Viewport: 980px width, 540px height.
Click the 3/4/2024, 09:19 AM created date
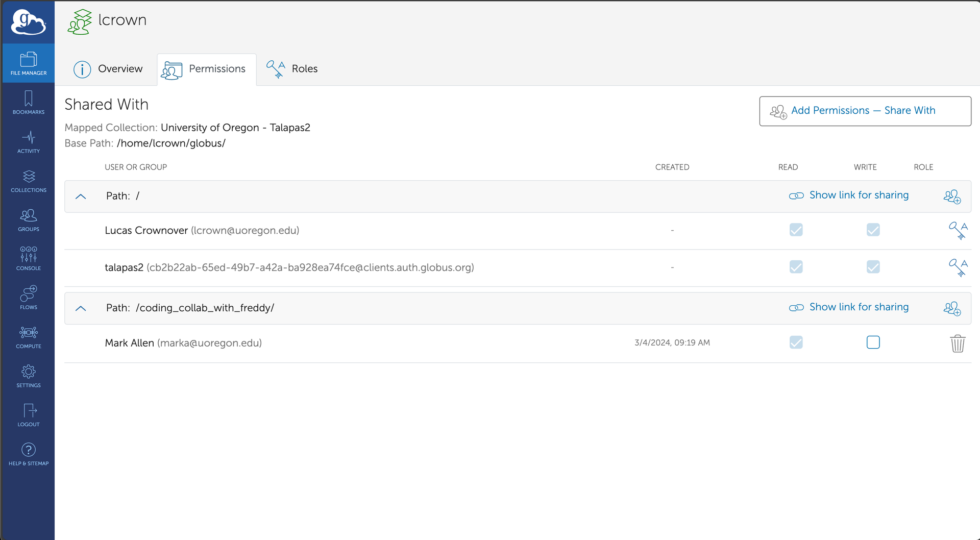(x=672, y=343)
